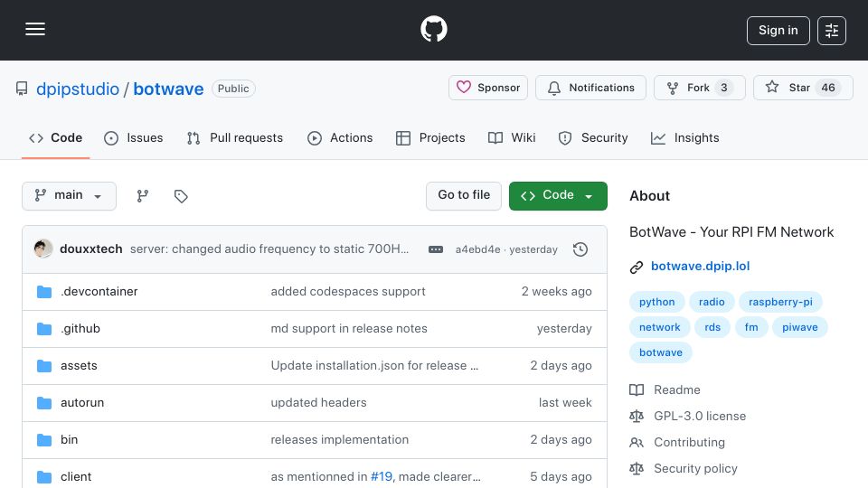The height and width of the screenshot is (488, 868).
Task: Open the GPL-3.0 license link
Action: [x=687, y=416]
